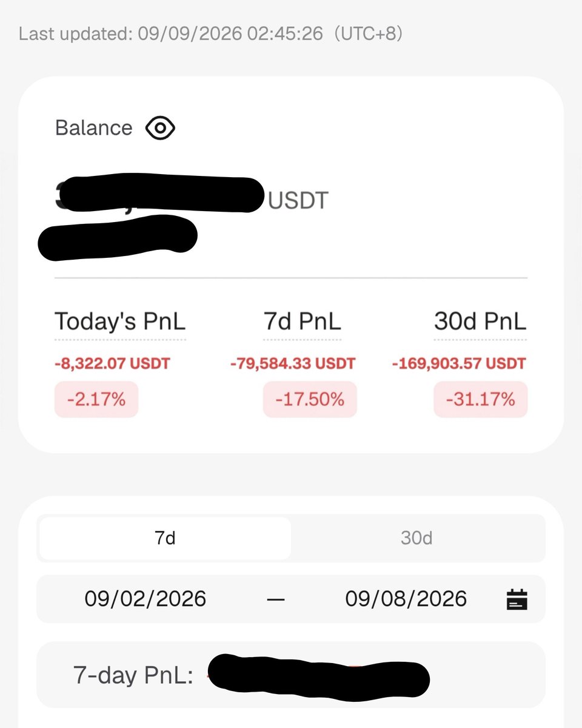This screenshot has width=582, height=728.
Task: Tap the 30d PnL underlined label
Action: click(x=480, y=322)
